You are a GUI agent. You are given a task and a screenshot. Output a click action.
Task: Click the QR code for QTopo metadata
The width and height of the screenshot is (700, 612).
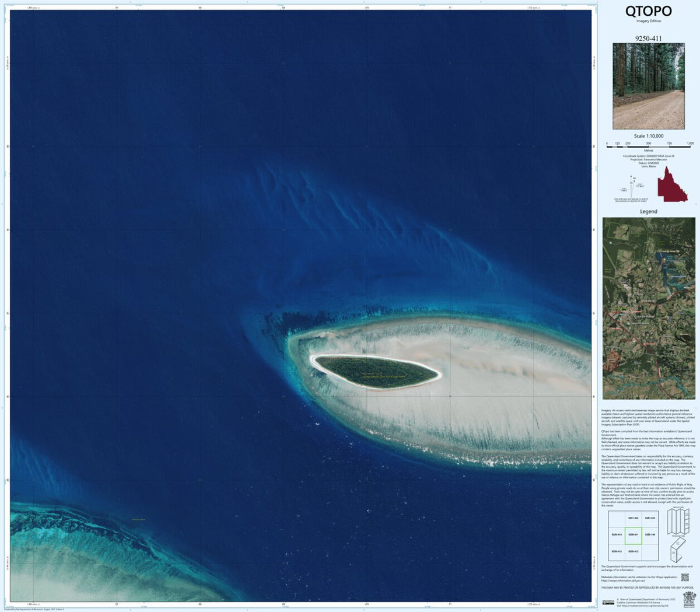(x=685, y=578)
